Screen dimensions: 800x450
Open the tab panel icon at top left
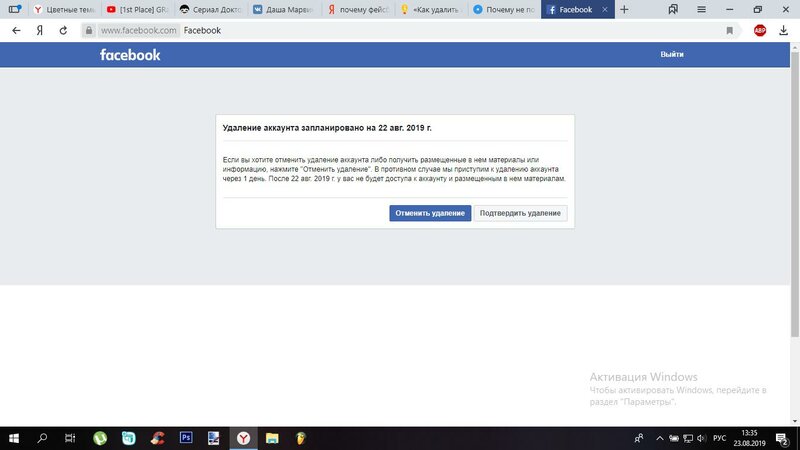click(15, 9)
